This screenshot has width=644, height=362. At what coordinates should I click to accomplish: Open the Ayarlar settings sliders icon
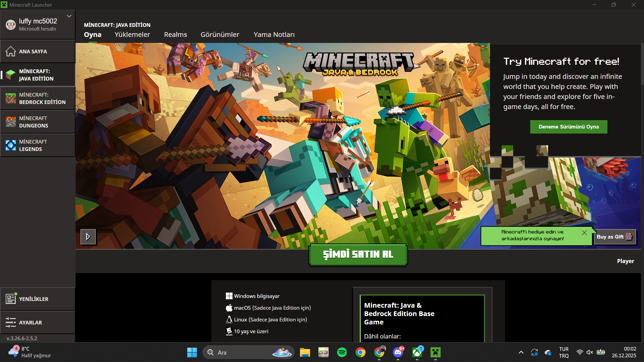pos(11,322)
